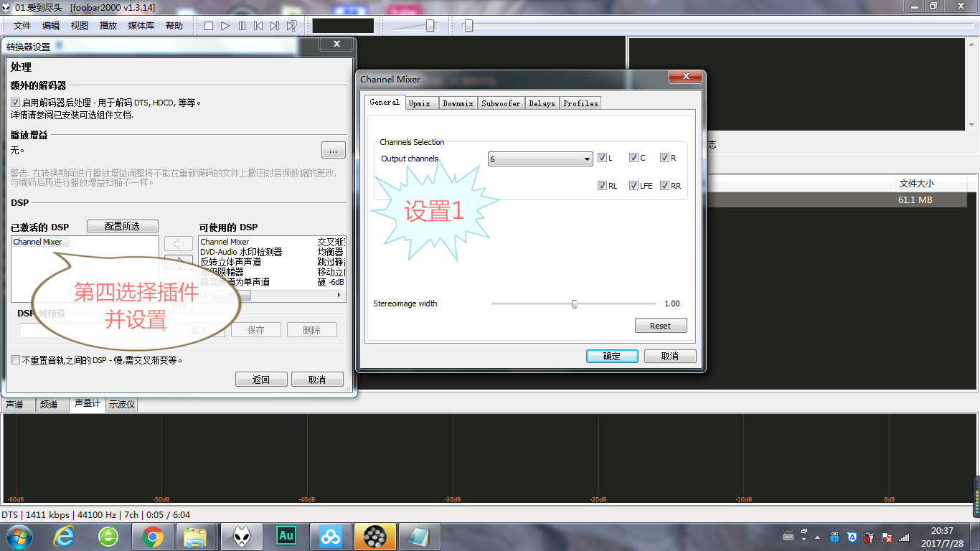Close the Channel Mixer dialog
Screen dimensions: 980x551
tap(685, 76)
